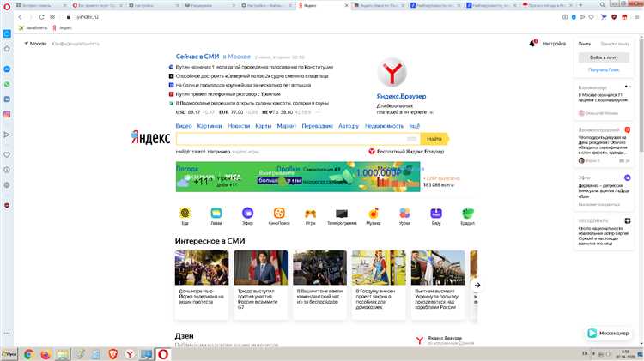Expand the ещё services list
644x361 pixels.
[414, 126]
